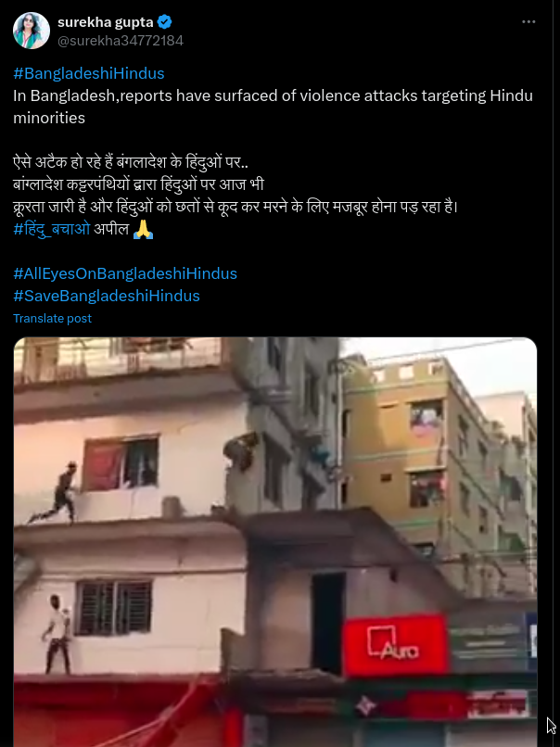Click the man in the white shirt
This screenshot has width=560, height=747.
pyautogui.click(x=57, y=634)
